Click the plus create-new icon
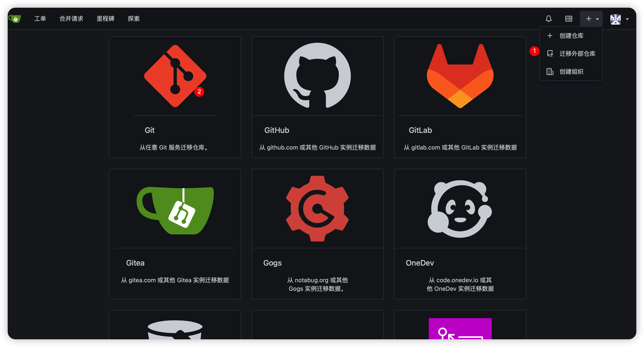Image resolution: width=644 pixels, height=347 pixels. point(589,19)
